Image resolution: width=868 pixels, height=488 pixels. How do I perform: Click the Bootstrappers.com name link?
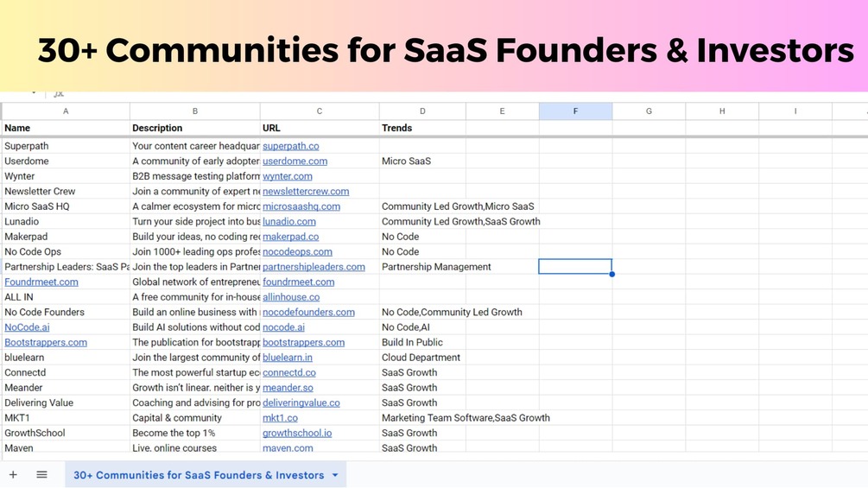tap(46, 343)
